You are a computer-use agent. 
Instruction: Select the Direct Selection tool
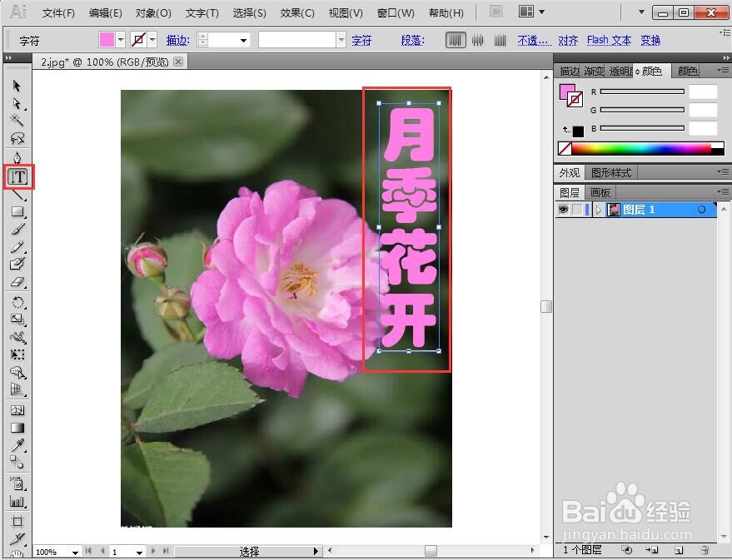pos(17,103)
